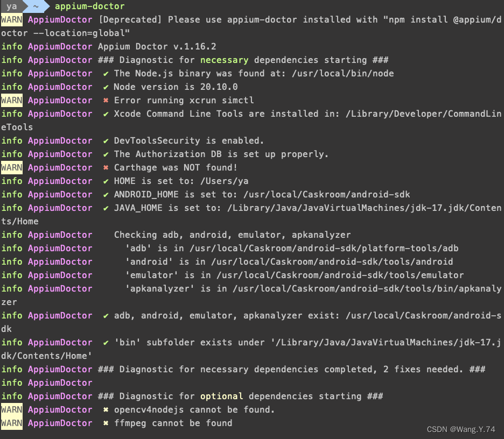504x439 pixels.
Task: Click the WARN badge on the xcrun simctl line
Action: pyautogui.click(x=11, y=100)
